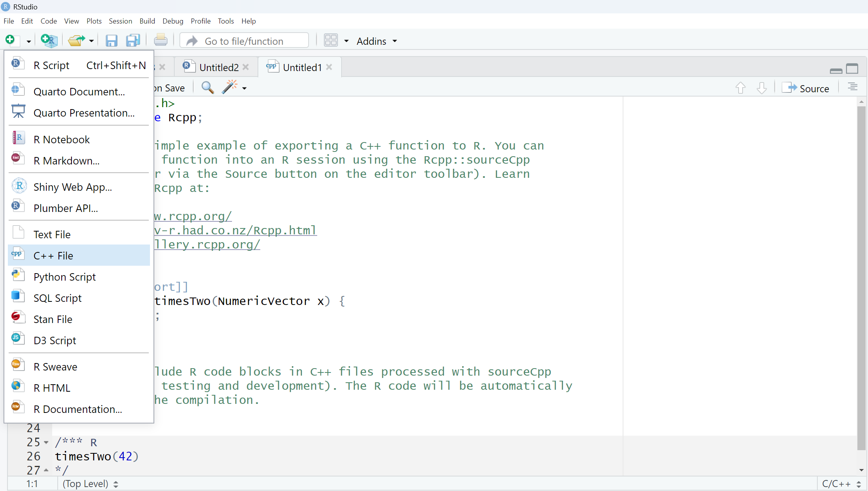Viewport: 868px width, 491px height.
Task: Click the Save current document icon
Action: [x=111, y=41]
